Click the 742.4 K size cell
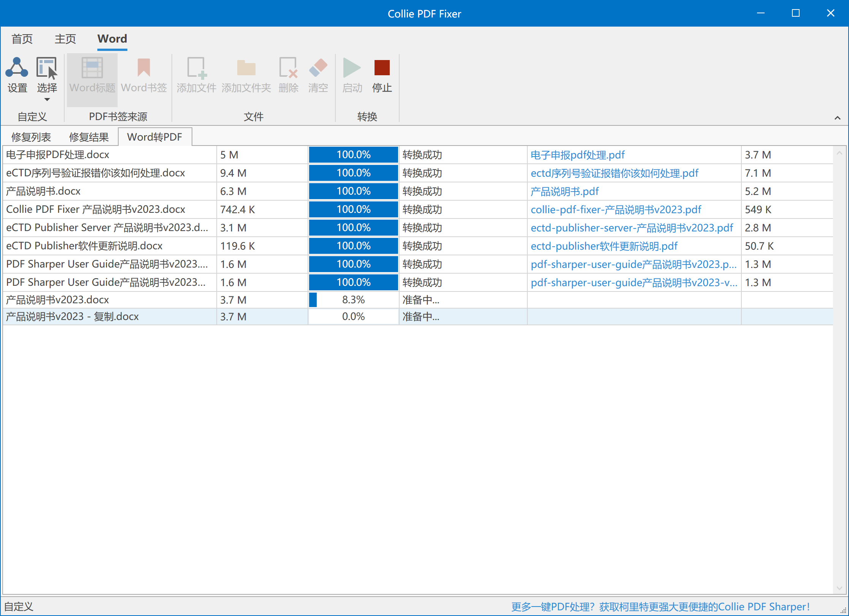The height and width of the screenshot is (616, 849). tap(262, 209)
